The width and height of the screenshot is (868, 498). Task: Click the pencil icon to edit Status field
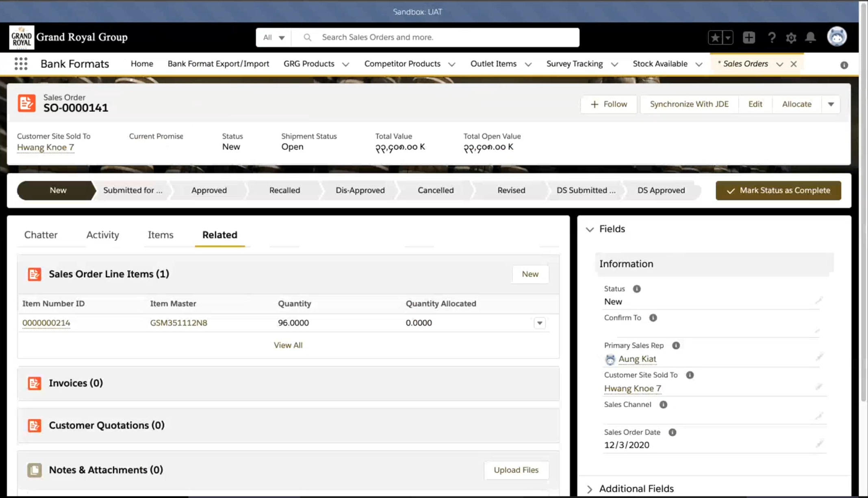pos(818,301)
